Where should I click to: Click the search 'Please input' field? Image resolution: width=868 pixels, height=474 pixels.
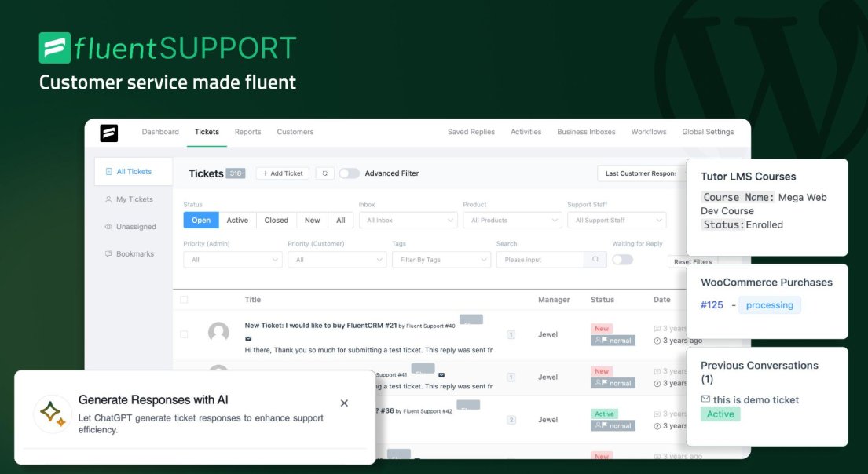pos(540,260)
